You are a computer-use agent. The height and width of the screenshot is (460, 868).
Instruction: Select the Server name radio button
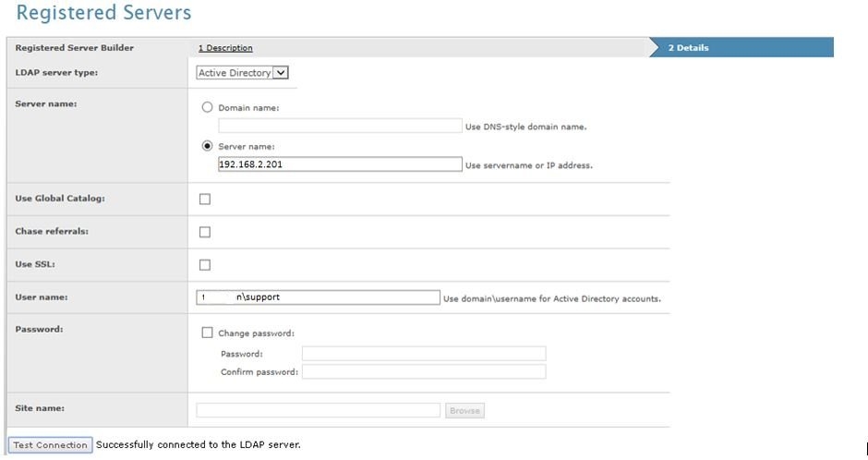207,146
